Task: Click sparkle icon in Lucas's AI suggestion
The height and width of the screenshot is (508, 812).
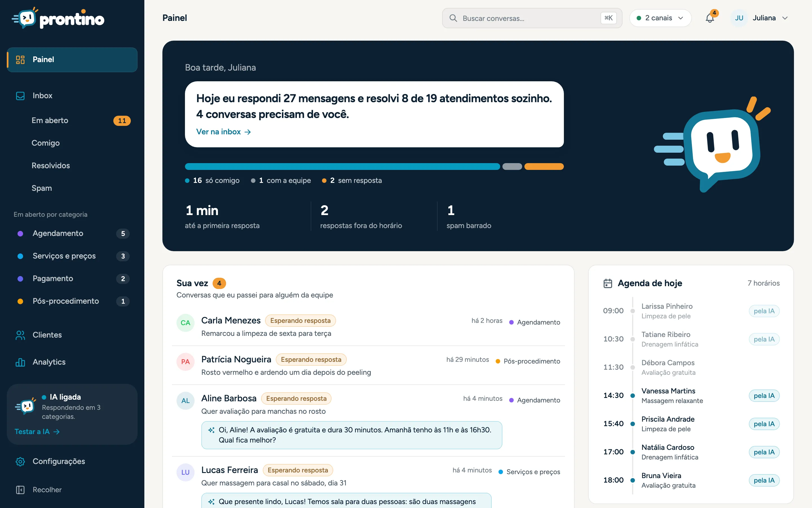Action: 211,502
